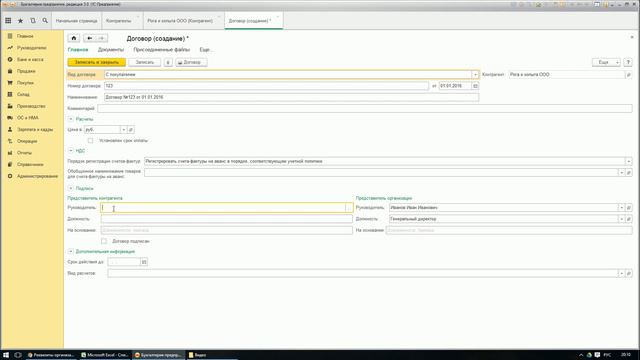Open Присоединенные файлы navigation link
This screenshot has width=640, height=360.
point(162,50)
